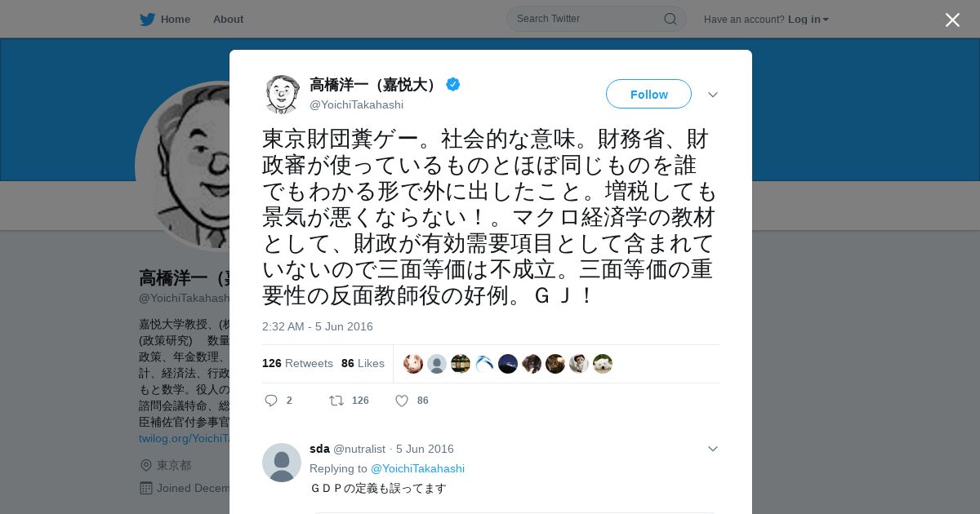View the 86 Likes list
This screenshot has width=980, height=514.
click(363, 363)
